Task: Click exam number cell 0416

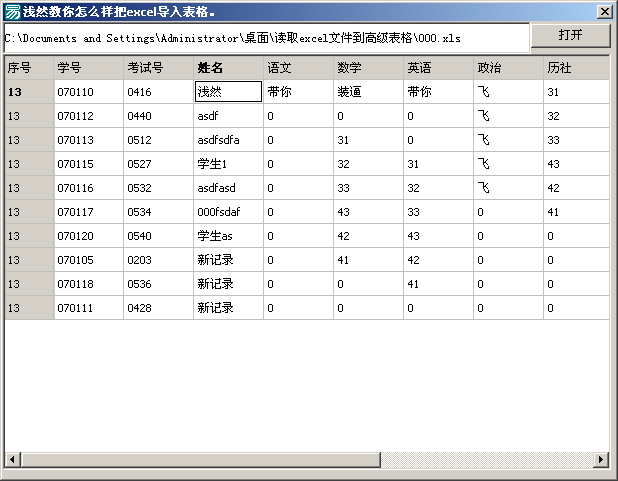Action: pyautogui.click(x=158, y=92)
